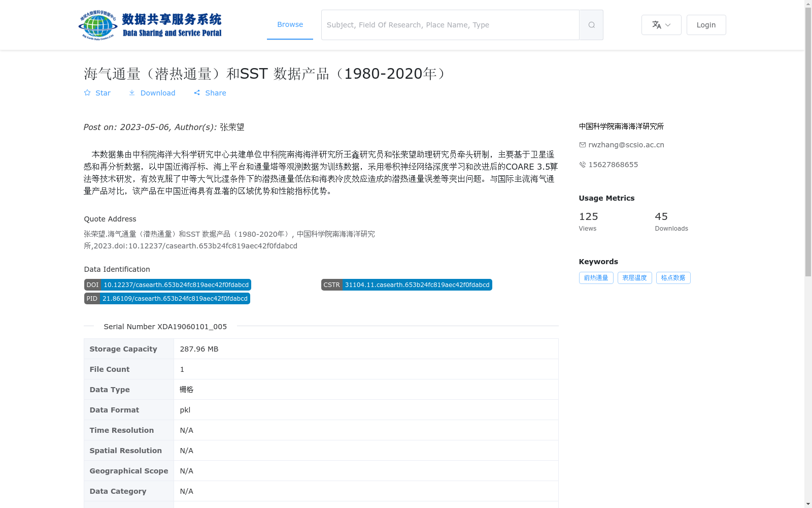Click the scrollbar down arrow

808,504
